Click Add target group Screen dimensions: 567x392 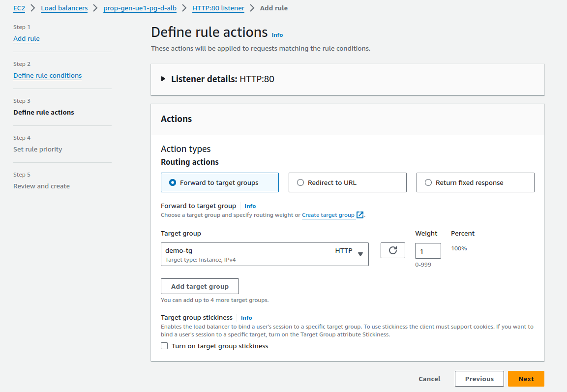(200, 286)
